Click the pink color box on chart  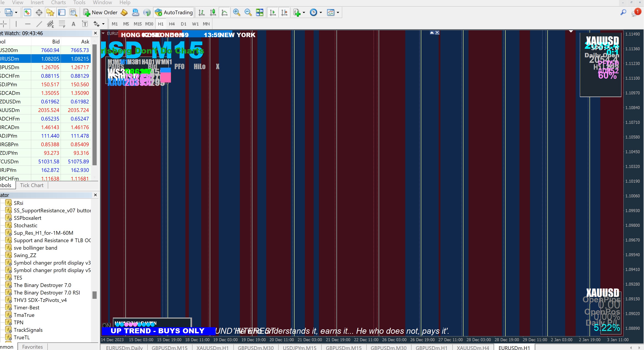[165, 78]
